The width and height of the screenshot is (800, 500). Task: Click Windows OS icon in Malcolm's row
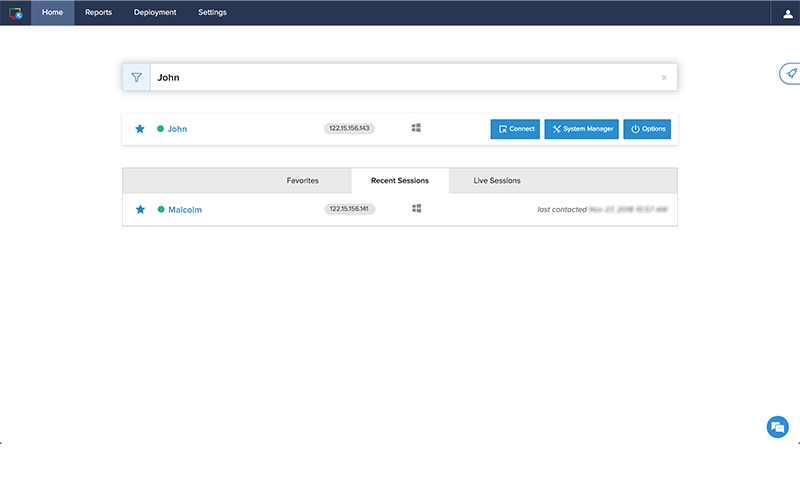click(x=416, y=208)
